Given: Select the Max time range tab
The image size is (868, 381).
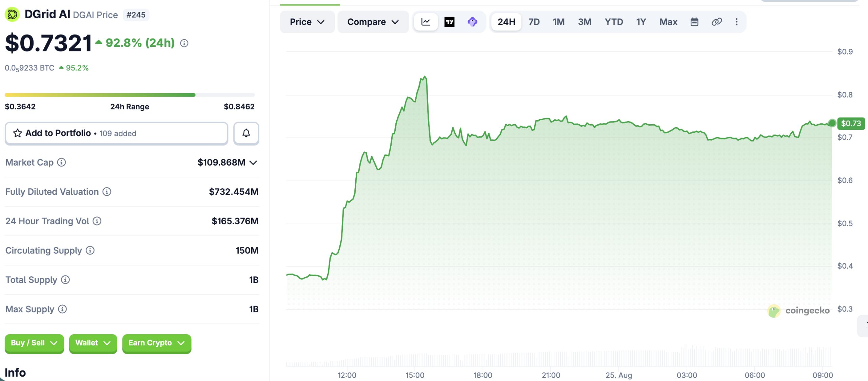Looking at the screenshot, I should tap(668, 22).
